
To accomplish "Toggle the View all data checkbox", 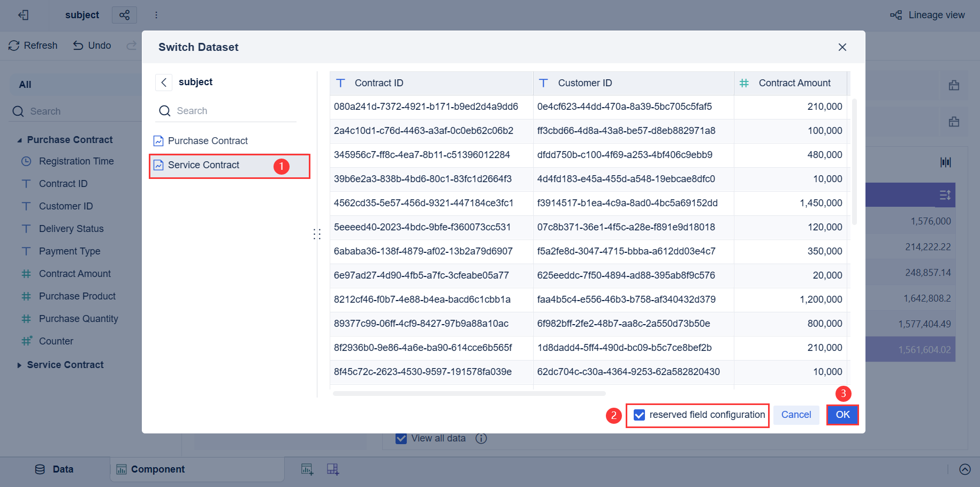I will point(401,438).
